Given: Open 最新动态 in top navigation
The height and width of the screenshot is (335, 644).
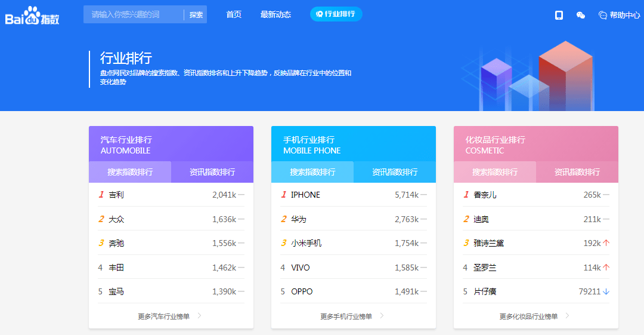Looking at the screenshot, I should (x=275, y=14).
